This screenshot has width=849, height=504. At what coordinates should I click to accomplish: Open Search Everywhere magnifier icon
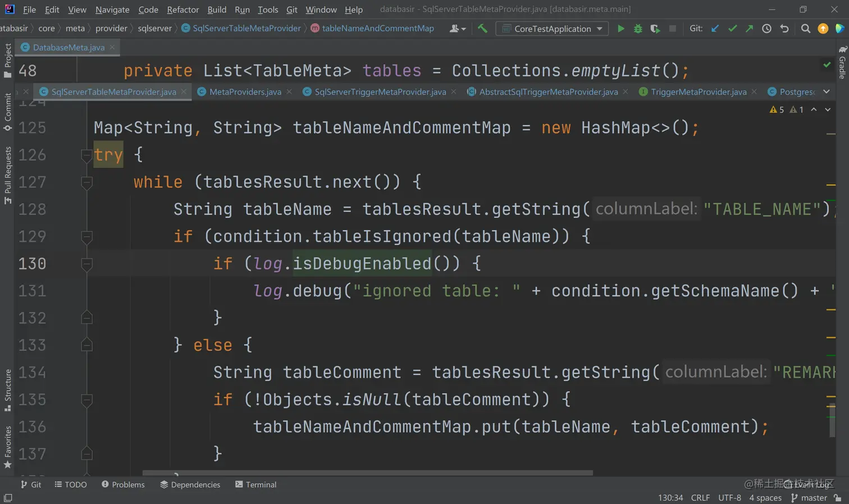806,29
